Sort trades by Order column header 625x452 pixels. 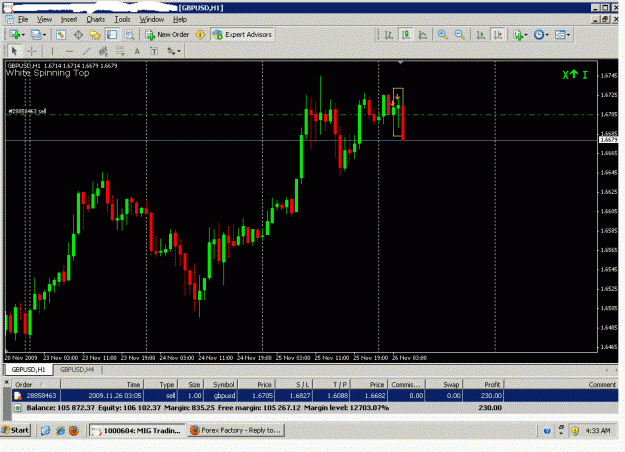click(x=36, y=385)
